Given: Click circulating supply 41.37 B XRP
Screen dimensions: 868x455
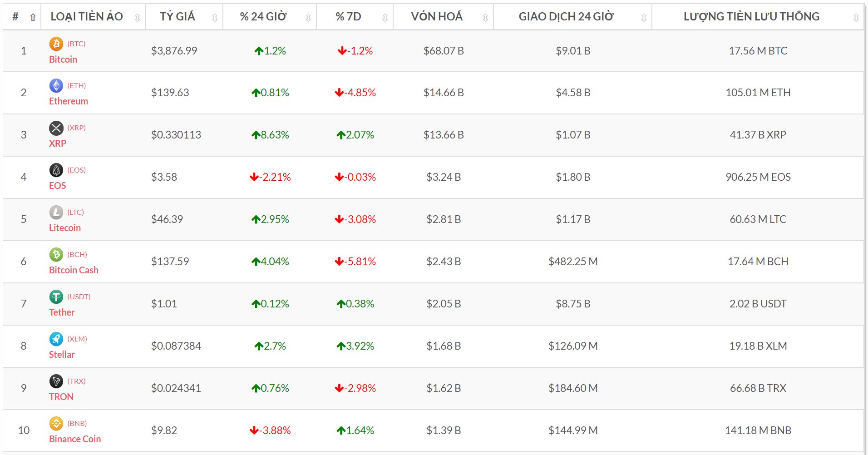Looking at the screenshot, I should coord(758,135).
